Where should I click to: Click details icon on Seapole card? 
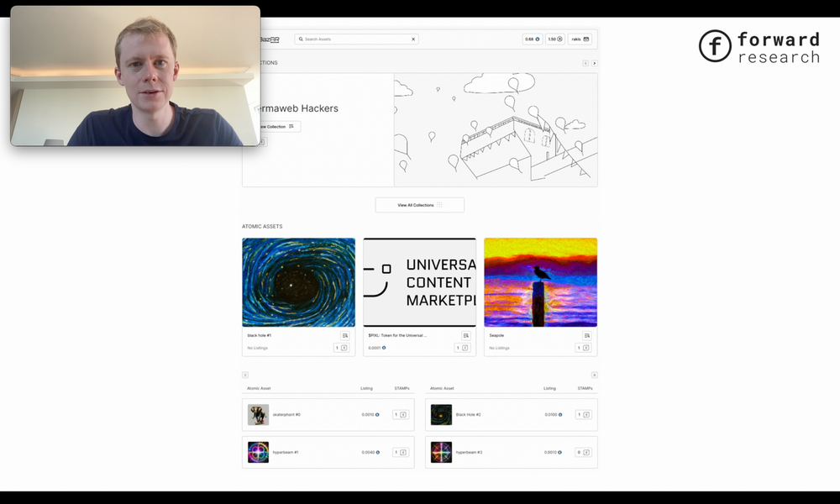[x=587, y=335]
